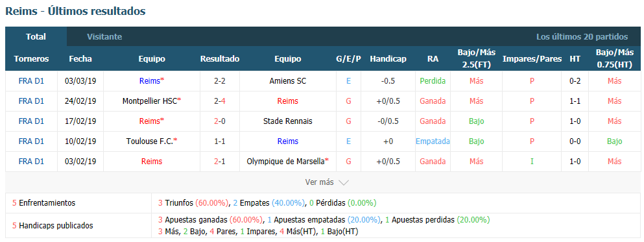
Task: Click FRA D1 link for 10/02/19 match
Action: [31, 141]
